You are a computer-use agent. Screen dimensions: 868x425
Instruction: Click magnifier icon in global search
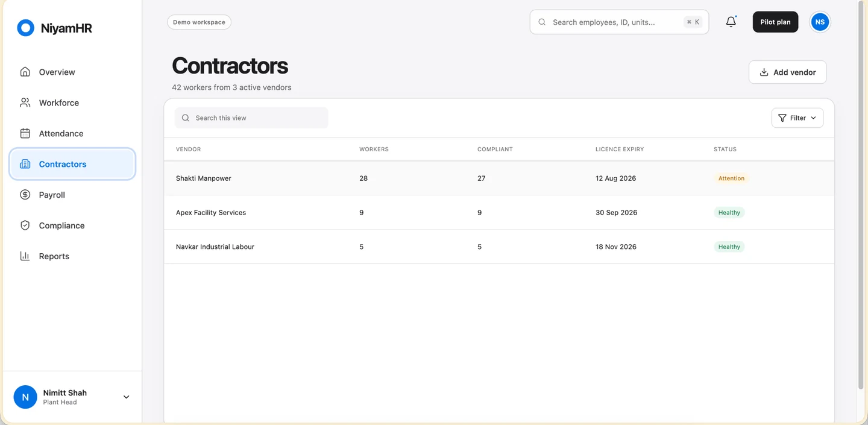point(542,22)
